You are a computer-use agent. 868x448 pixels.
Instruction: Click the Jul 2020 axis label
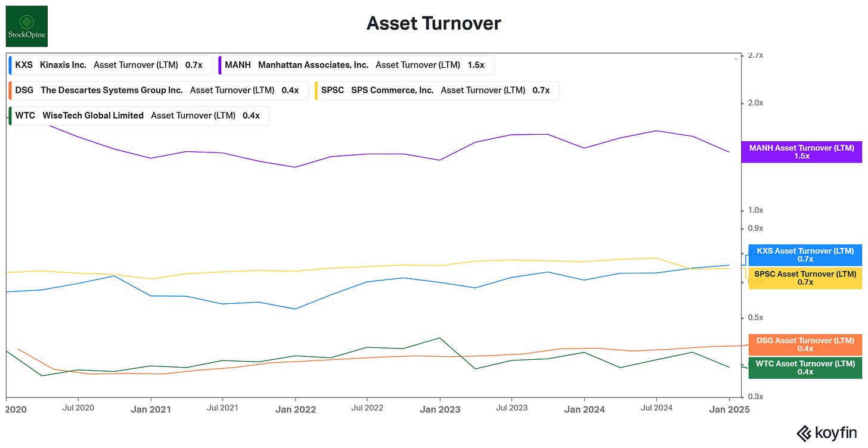pyautogui.click(x=77, y=408)
